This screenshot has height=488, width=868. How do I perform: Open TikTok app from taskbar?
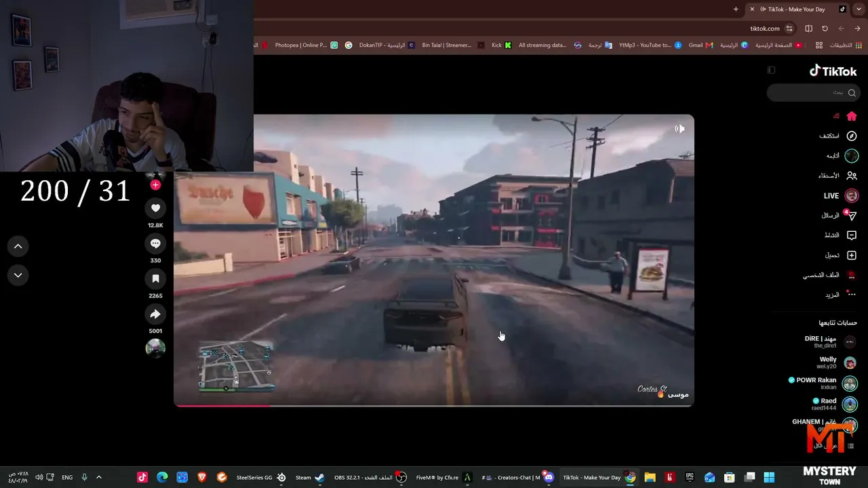coord(142,477)
